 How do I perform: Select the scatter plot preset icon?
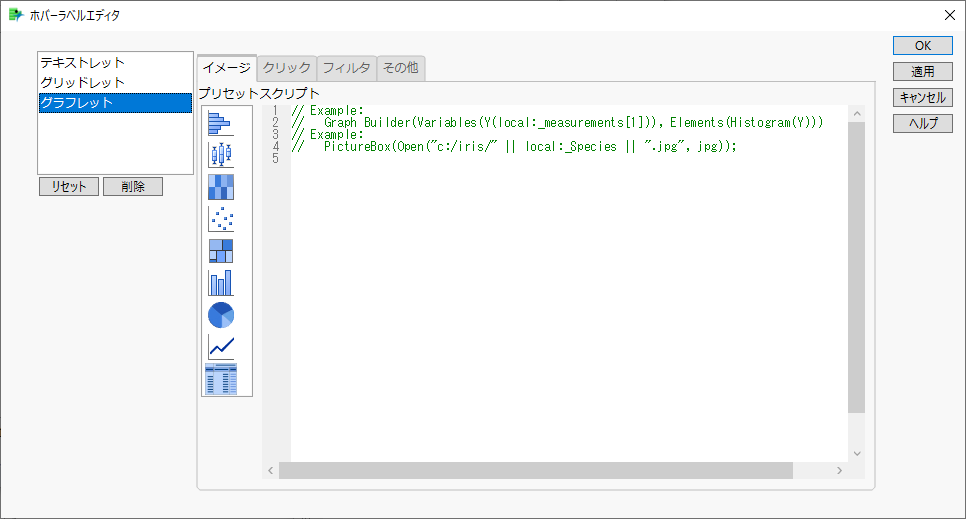point(221,219)
